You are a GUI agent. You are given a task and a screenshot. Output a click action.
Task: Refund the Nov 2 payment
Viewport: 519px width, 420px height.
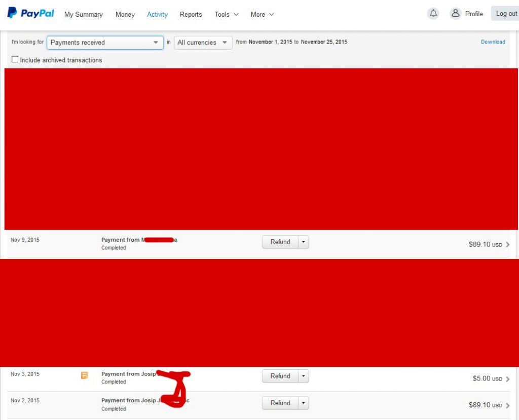click(x=280, y=403)
